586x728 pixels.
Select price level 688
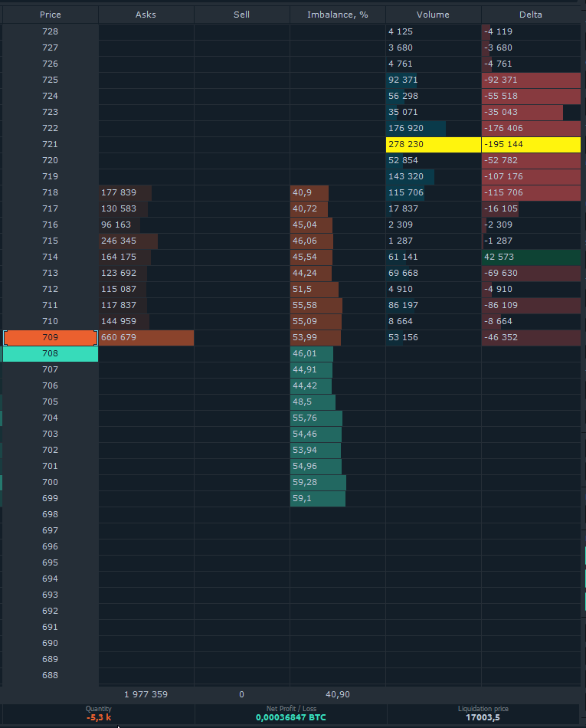[x=50, y=676]
